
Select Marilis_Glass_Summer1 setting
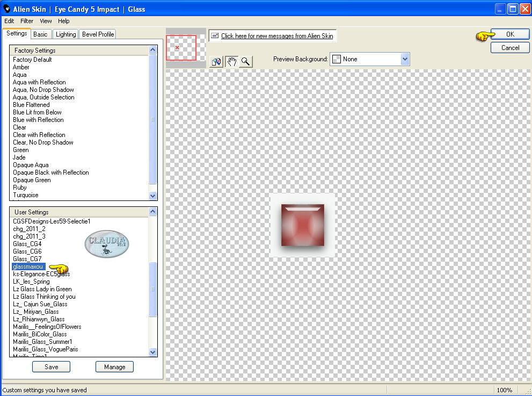42,342
